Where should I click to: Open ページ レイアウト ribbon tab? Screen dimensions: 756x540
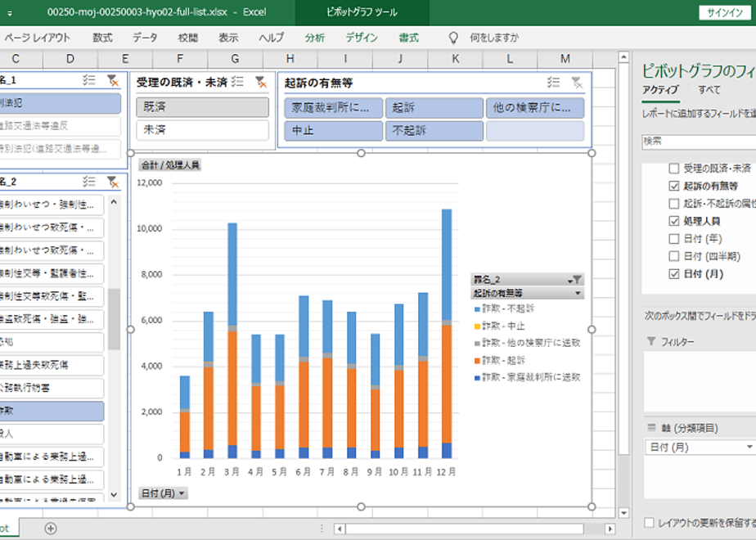click(x=37, y=38)
